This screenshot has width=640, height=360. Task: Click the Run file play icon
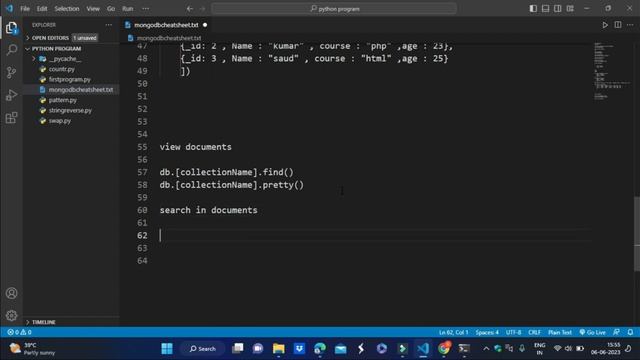(605, 25)
